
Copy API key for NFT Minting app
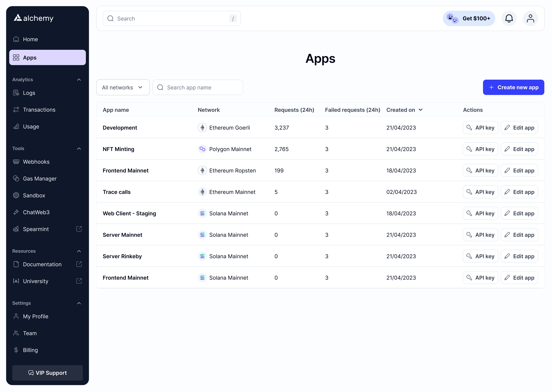[x=480, y=149]
